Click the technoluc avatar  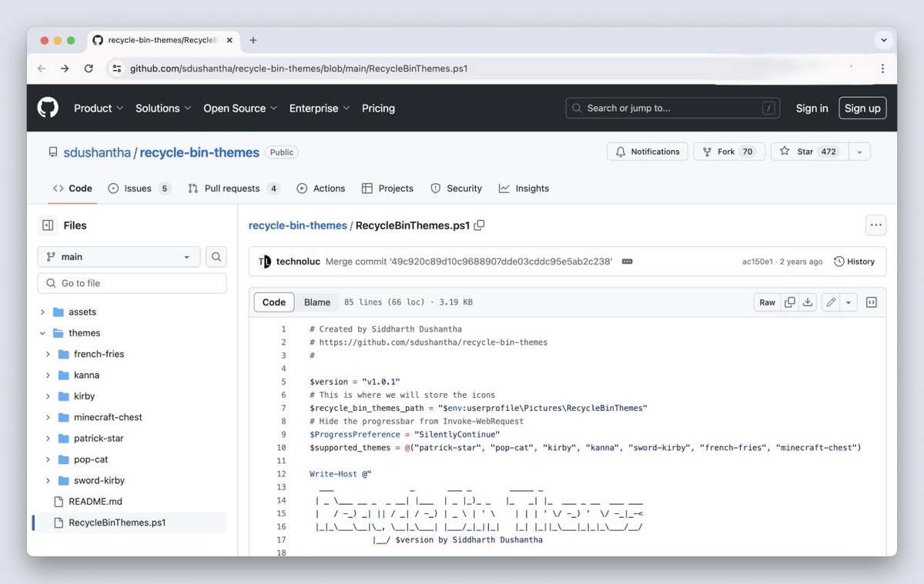coord(264,262)
